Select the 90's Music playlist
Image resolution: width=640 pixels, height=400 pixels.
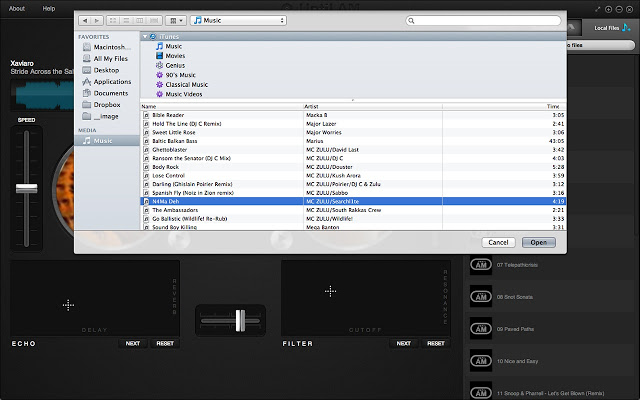[176, 75]
